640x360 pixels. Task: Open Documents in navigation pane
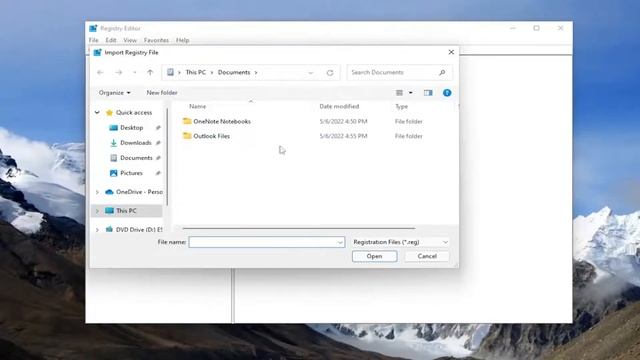point(136,158)
